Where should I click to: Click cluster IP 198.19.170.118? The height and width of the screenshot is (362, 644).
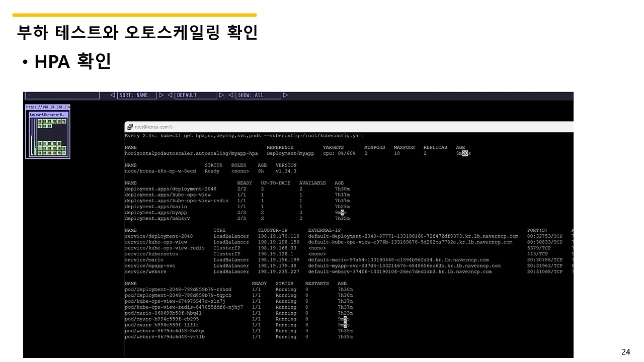279,236
